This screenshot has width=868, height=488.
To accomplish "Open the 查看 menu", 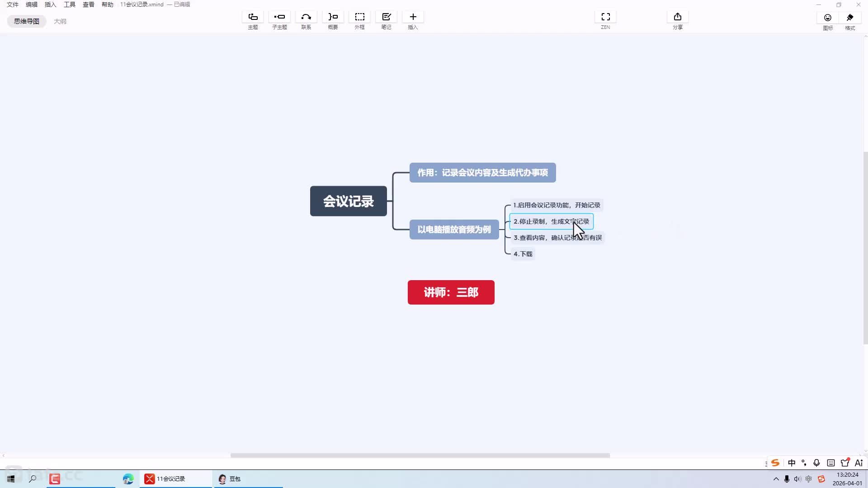I will tap(88, 5).
